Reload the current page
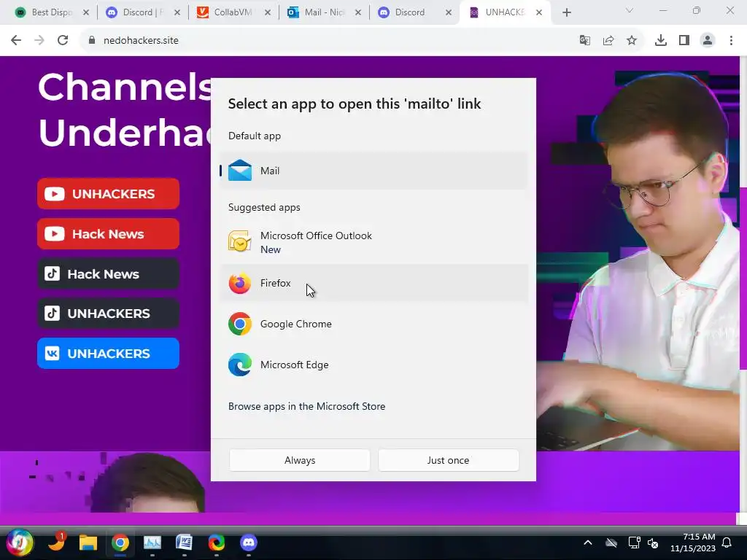Screen dimensions: 747x560 point(63,41)
